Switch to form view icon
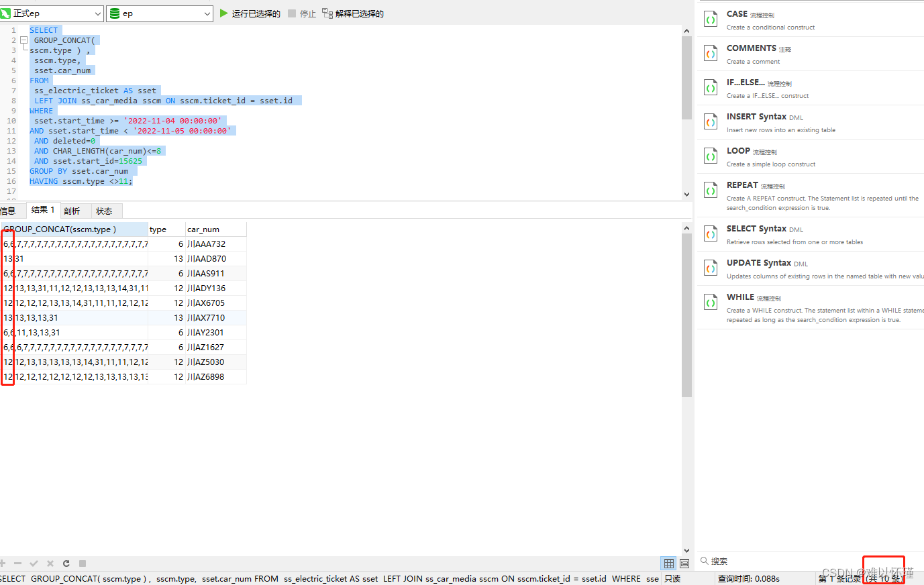The width and height of the screenshot is (924, 585). point(684,564)
